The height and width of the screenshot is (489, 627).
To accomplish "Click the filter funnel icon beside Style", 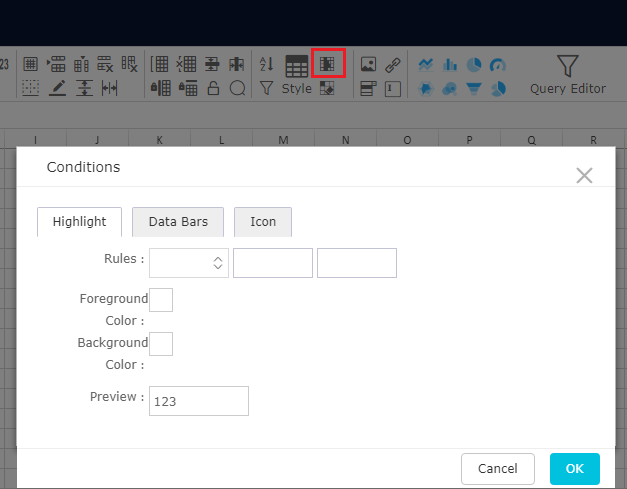I will [266, 88].
